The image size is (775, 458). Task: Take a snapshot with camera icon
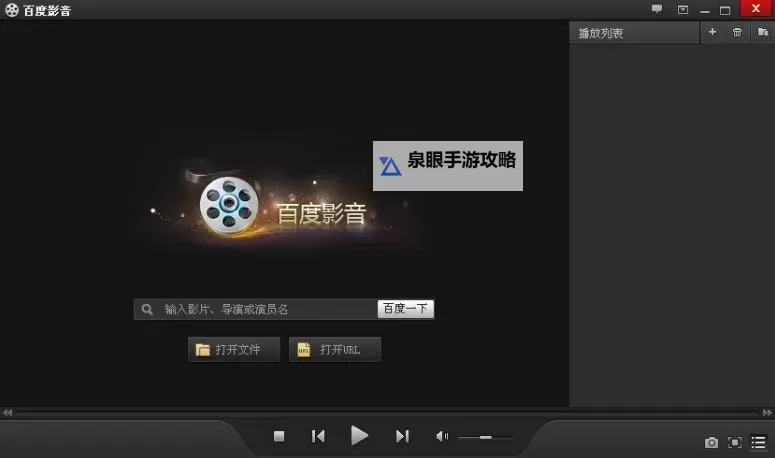click(711, 442)
